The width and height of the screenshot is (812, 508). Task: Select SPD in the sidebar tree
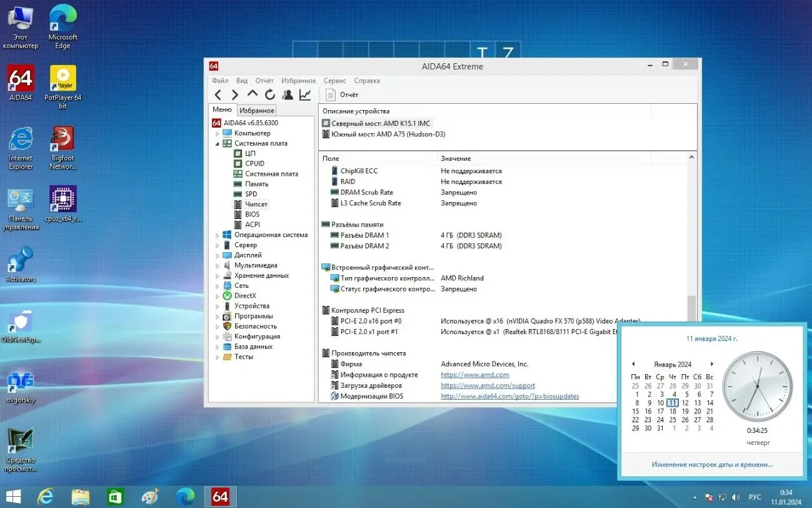point(250,194)
